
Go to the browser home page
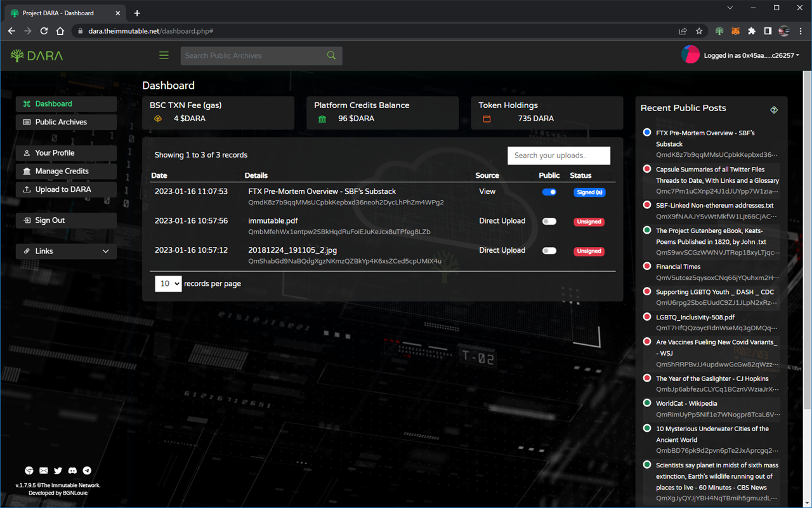pos(60,30)
